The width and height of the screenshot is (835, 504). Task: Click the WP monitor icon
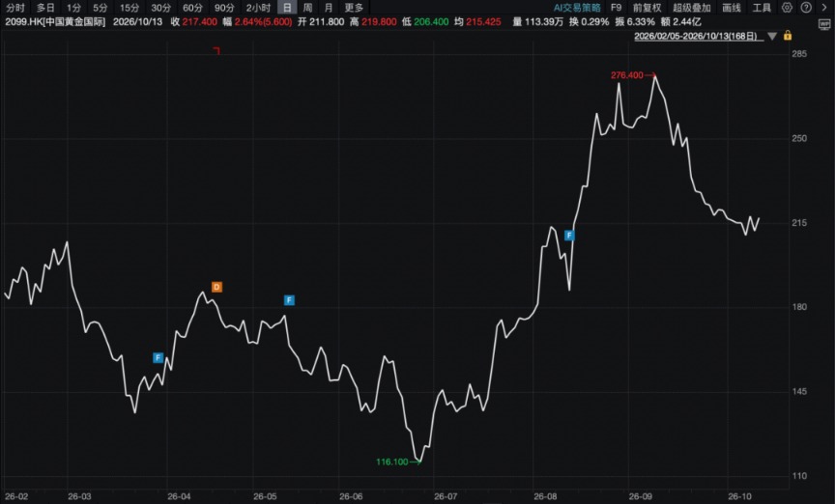coord(823,24)
